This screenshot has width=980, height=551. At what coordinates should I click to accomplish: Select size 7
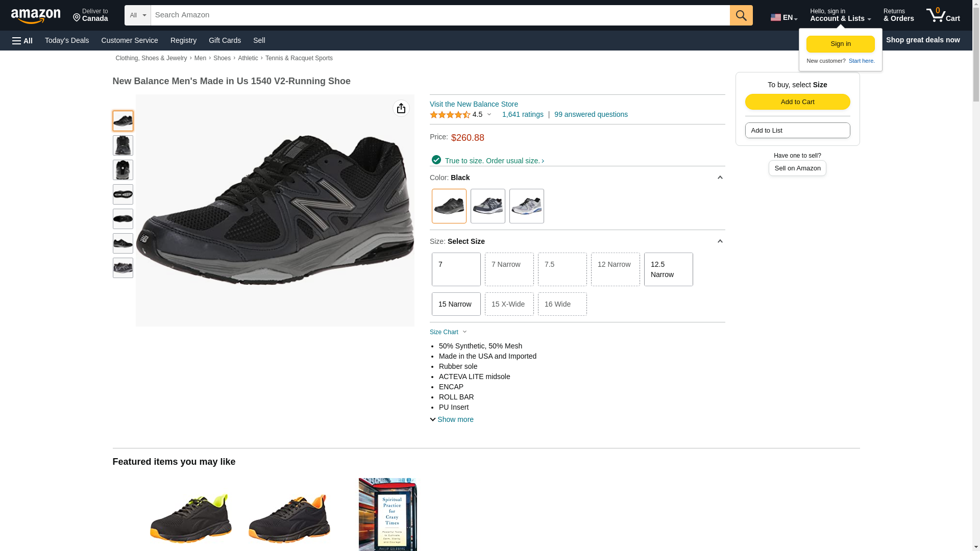point(456,269)
